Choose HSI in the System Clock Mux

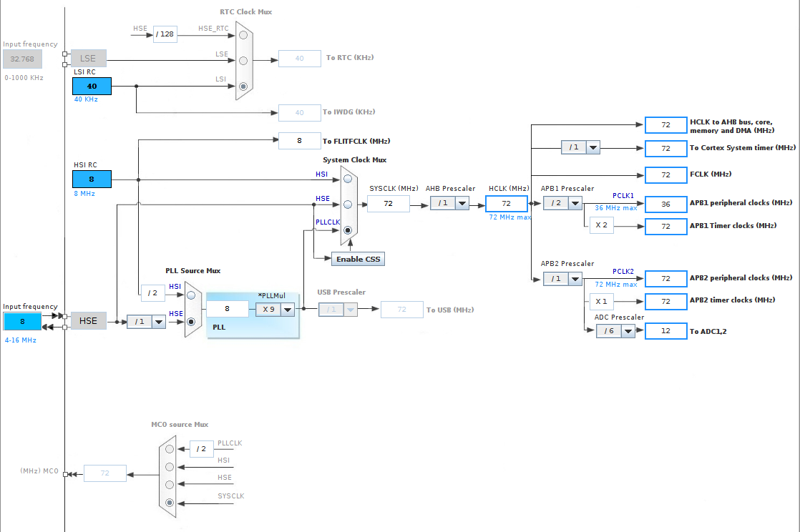(x=348, y=179)
